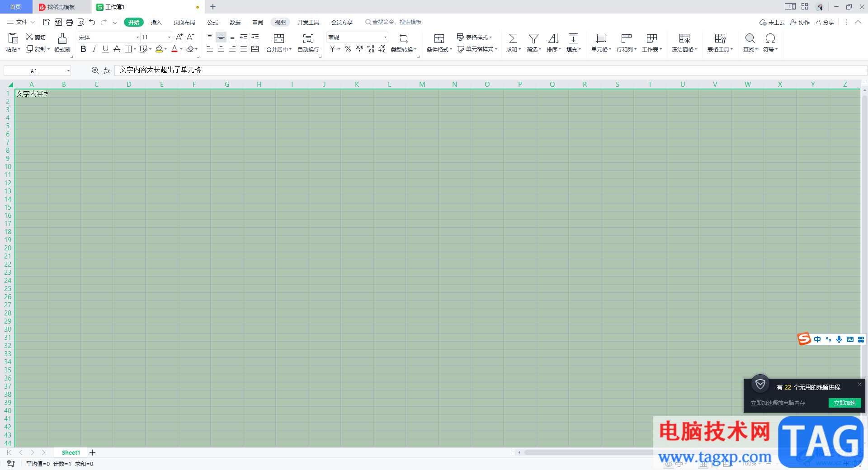Click the AutoSum sigma icon
Viewport: 868px width, 470px height.
513,38
